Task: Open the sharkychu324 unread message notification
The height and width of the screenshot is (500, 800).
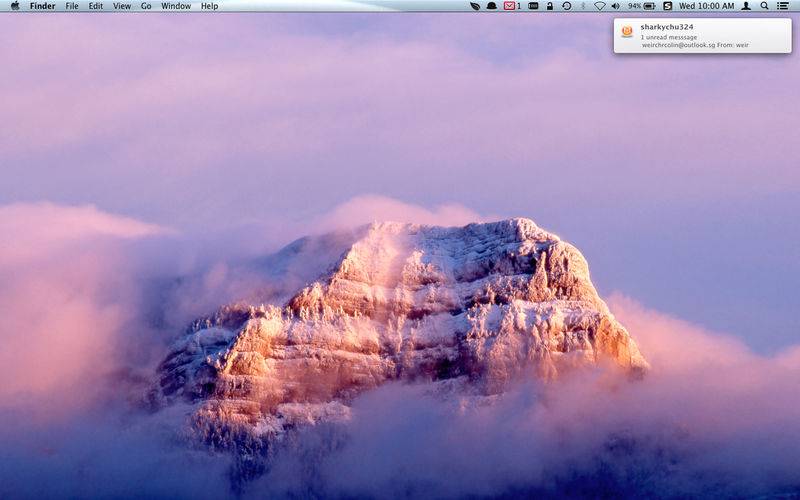Action: point(702,36)
